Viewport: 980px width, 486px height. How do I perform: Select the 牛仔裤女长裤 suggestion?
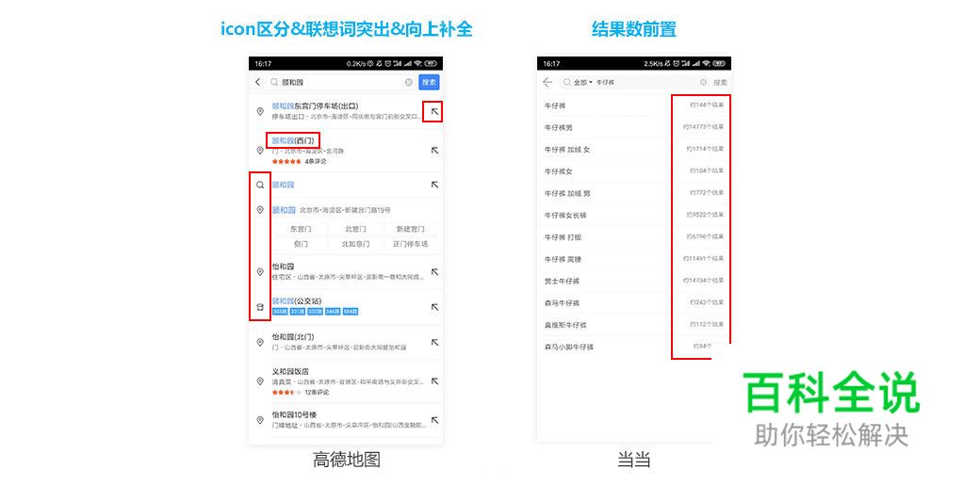point(634,215)
